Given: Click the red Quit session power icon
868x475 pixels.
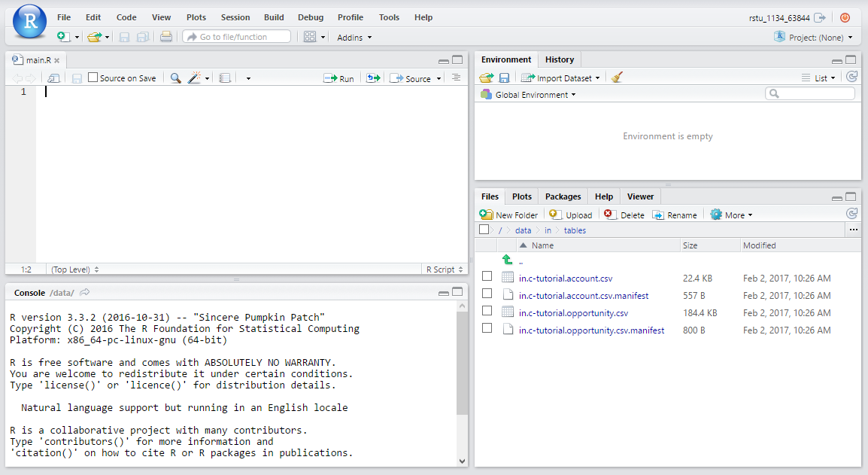Looking at the screenshot, I should (845, 18).
